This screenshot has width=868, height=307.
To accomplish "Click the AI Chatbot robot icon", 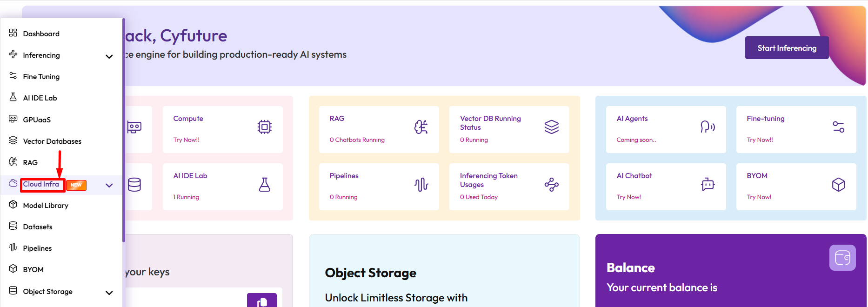I will (x=708, y=185).
